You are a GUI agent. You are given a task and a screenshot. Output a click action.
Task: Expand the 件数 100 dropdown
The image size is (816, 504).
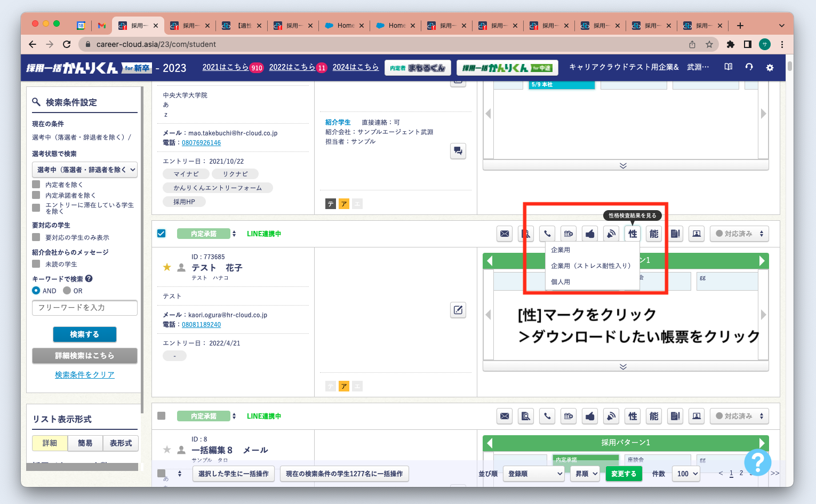tap(687, 474)
